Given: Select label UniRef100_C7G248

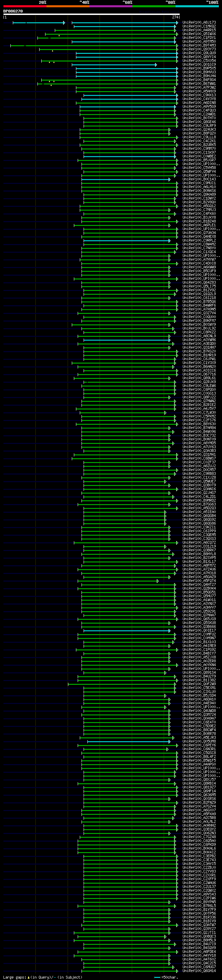Looking at the screenshot, I should [199, 837].
